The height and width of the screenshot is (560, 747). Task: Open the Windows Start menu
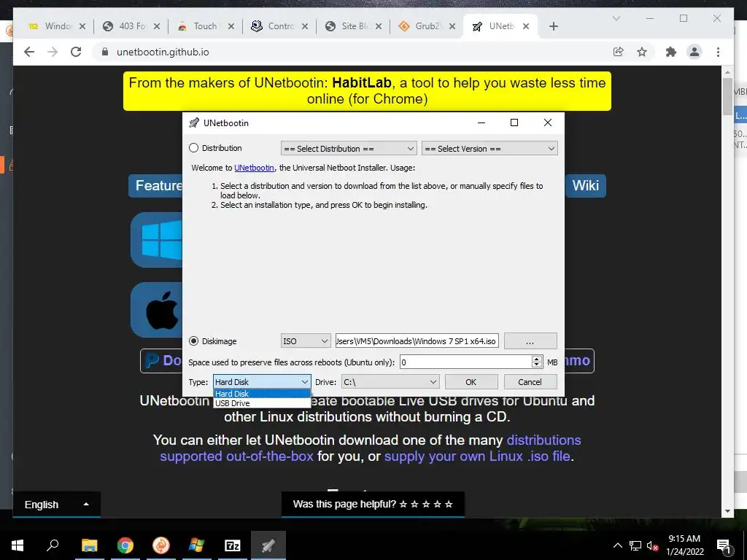(x=18, y=545)
